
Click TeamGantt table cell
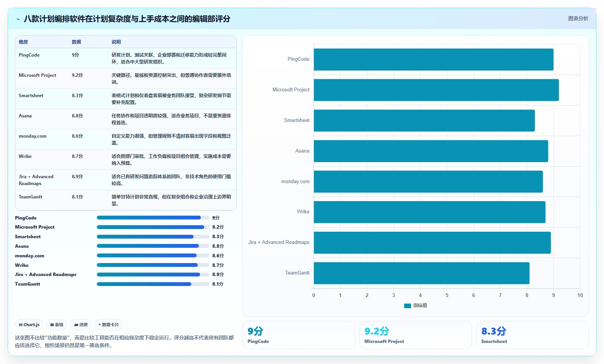coord(31,197)
